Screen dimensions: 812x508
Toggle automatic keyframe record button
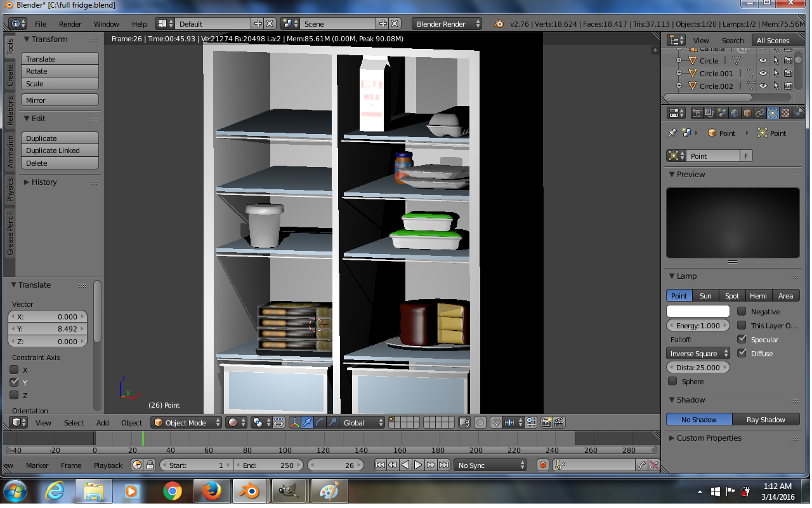coord(543,465)
